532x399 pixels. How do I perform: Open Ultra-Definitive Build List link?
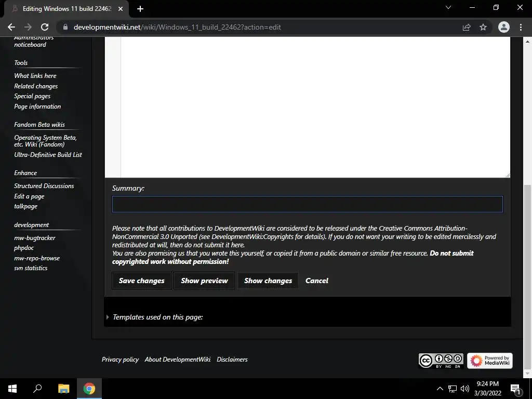tap(48, 154)
